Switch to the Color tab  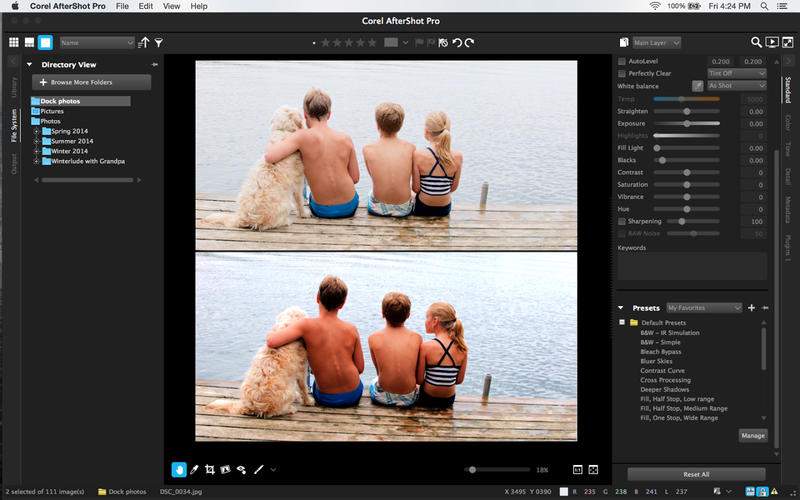click(x=788, y=122)
